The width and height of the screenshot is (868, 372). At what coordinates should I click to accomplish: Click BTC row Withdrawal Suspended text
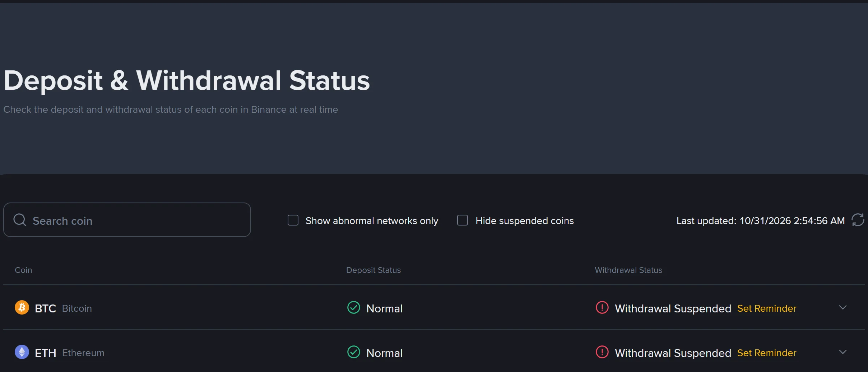(x=673, y=308)
